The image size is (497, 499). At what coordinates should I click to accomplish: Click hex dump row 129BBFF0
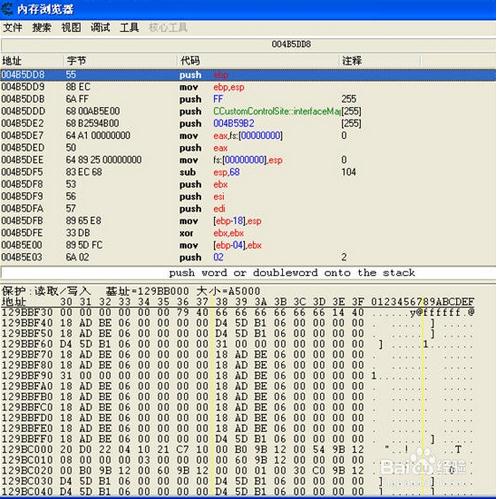click(x=238, y=439)
